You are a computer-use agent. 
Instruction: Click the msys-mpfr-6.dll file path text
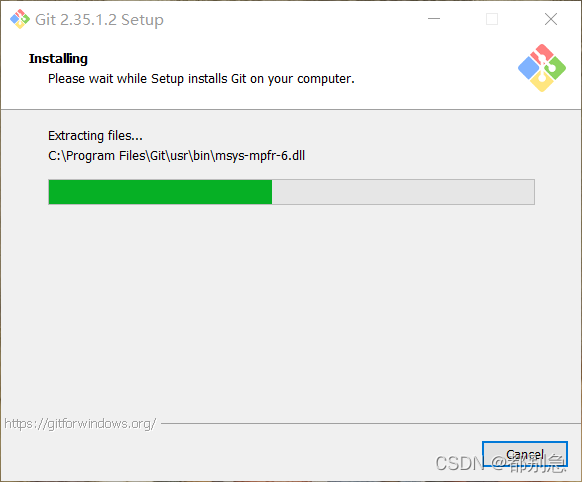pyautogui.click(x=176, y=155)
